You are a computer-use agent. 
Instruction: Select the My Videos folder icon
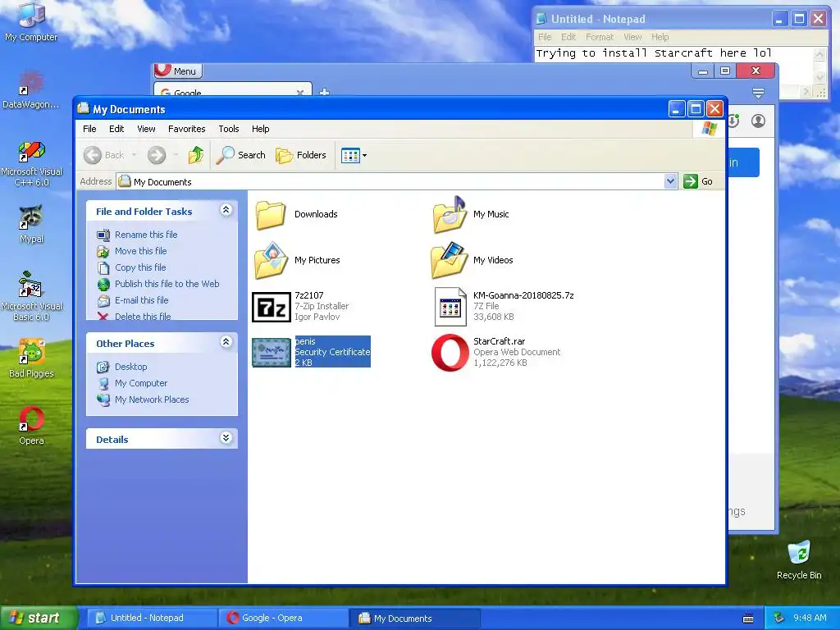(x=450, y=260)
